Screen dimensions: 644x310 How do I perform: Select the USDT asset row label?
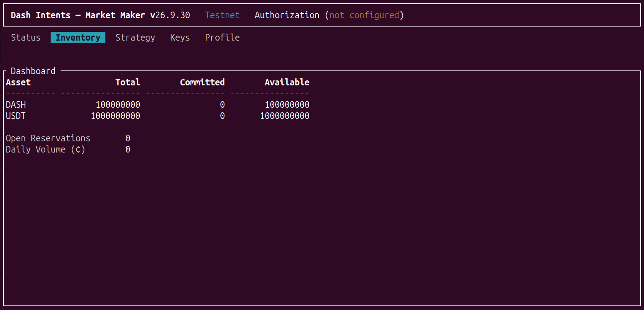pos(16,116)
